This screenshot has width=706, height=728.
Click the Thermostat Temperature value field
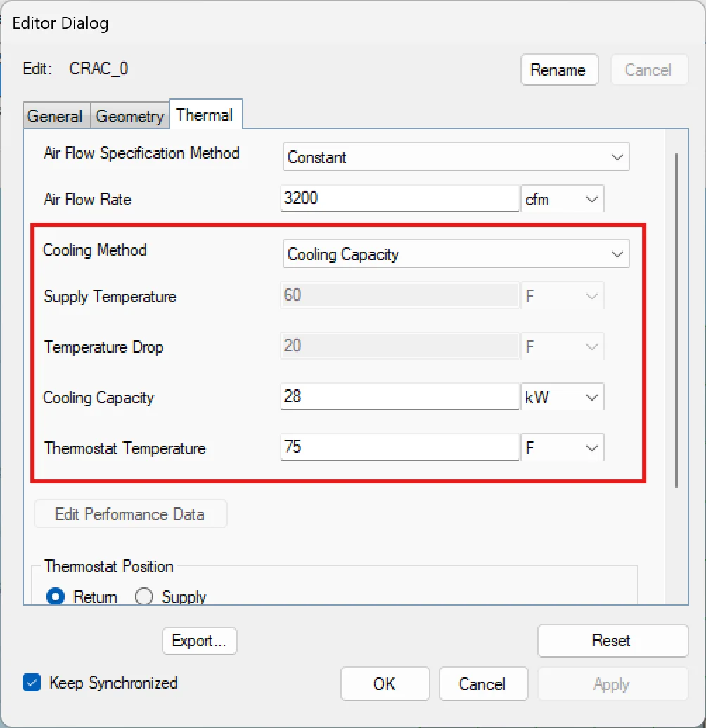click(399, 447)
